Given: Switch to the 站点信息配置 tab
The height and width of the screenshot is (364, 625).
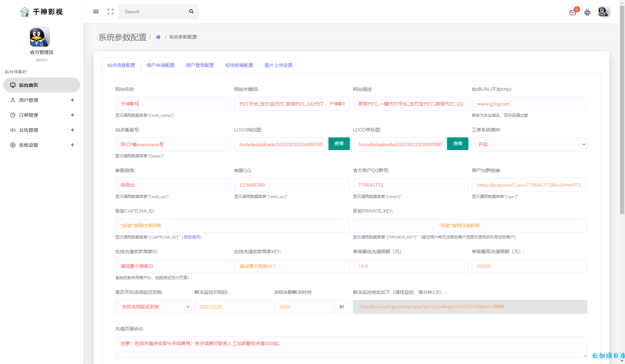Looking at the screenshot, I should 121,65.
